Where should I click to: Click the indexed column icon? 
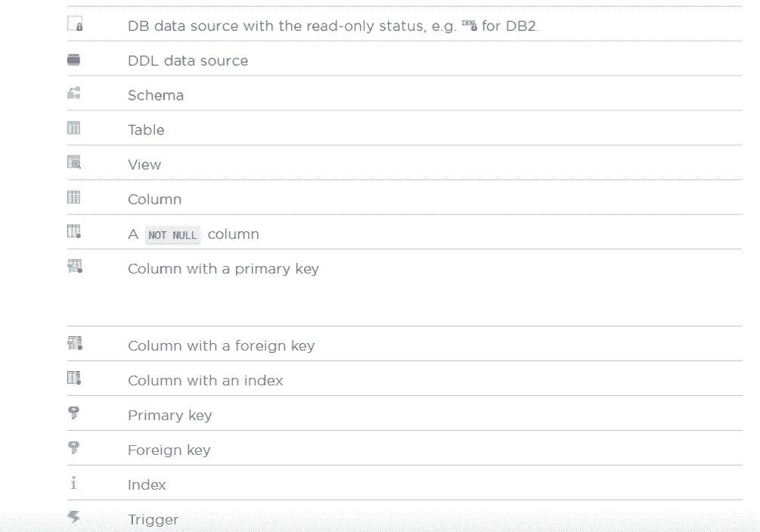point(74,379)
